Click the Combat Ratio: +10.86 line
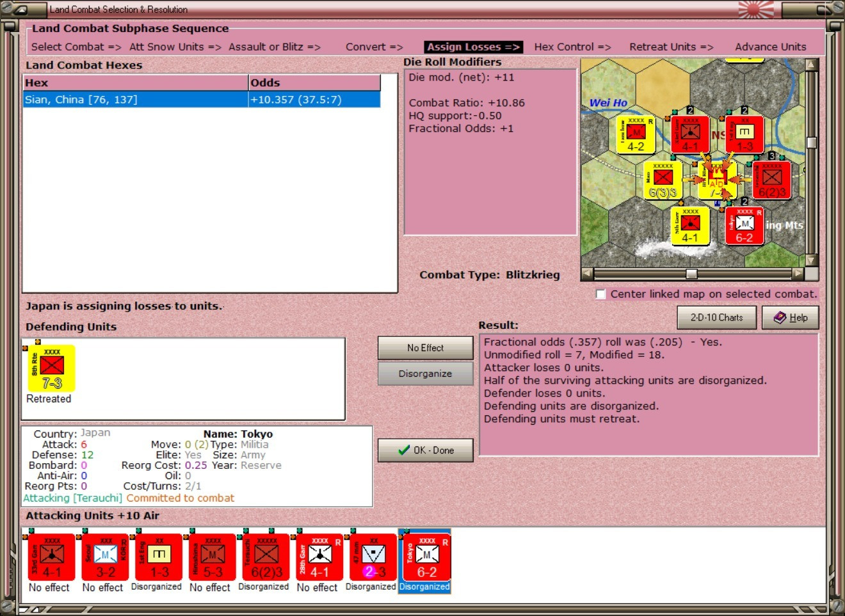845x616 pixels. click(467, 103)
